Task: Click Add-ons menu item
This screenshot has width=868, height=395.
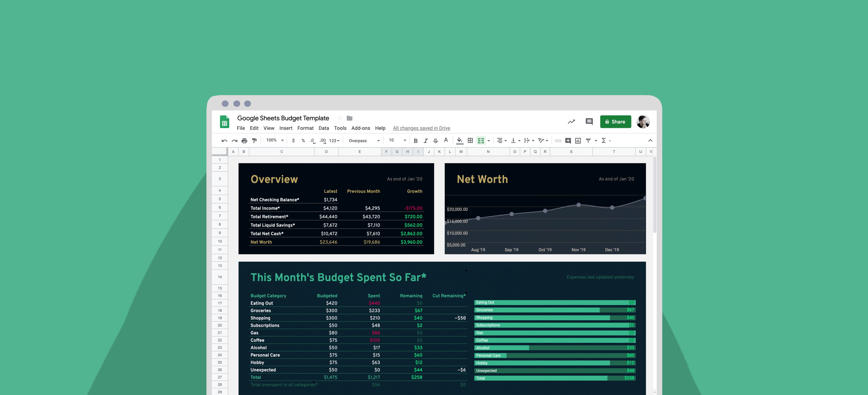Action: (x=360, y=128)
